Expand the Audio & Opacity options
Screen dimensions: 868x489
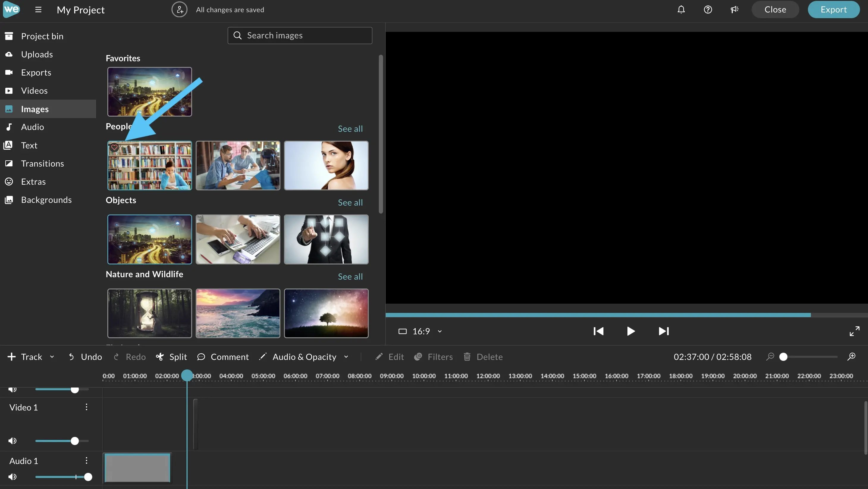[x=346, y=357]
